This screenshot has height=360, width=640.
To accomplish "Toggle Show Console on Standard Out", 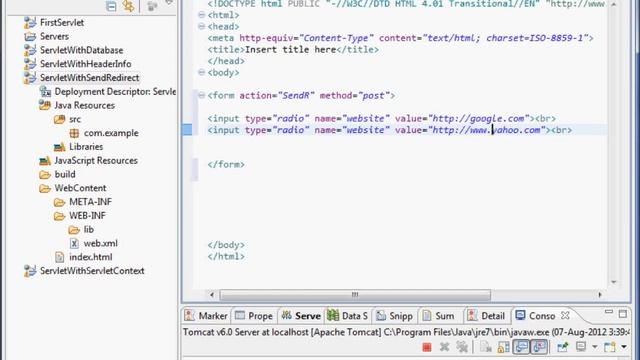I will (x=521, y=347).
